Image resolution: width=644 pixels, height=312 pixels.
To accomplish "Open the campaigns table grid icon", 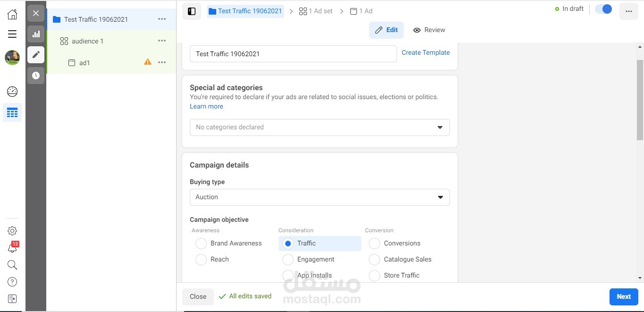I will pos(12,112).
